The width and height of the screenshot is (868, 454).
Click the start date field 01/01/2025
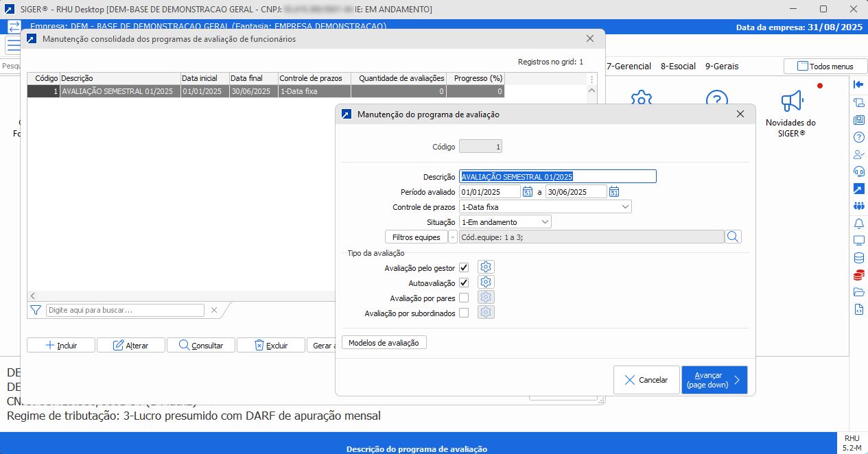(x=490, y=192)
